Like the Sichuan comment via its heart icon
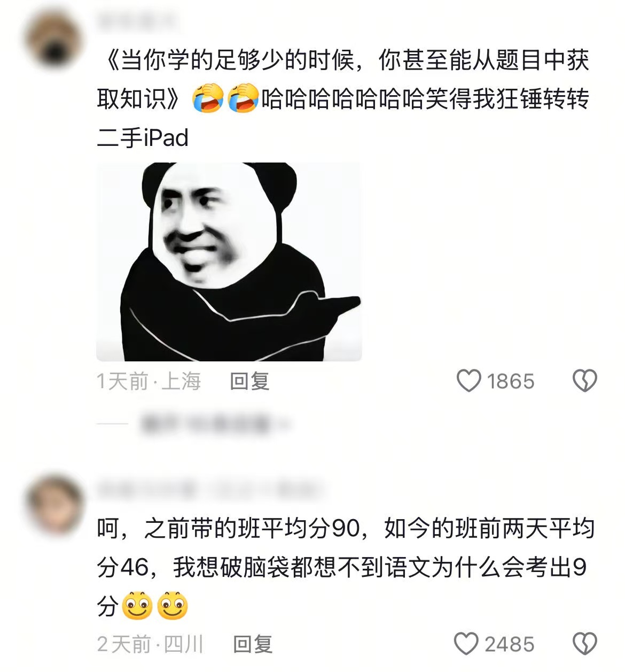The image size is (625, 672). tap(466, 644)
